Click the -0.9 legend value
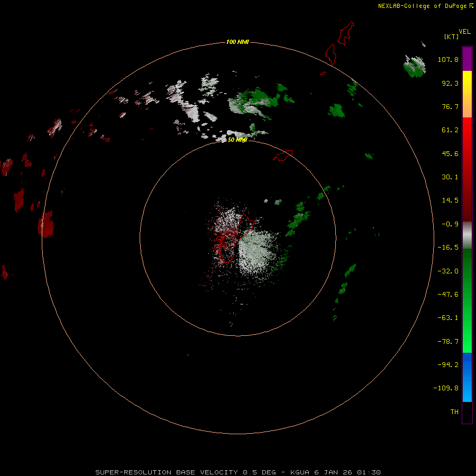This screenshot has height=476, width=476. click(x=450, y=224)
